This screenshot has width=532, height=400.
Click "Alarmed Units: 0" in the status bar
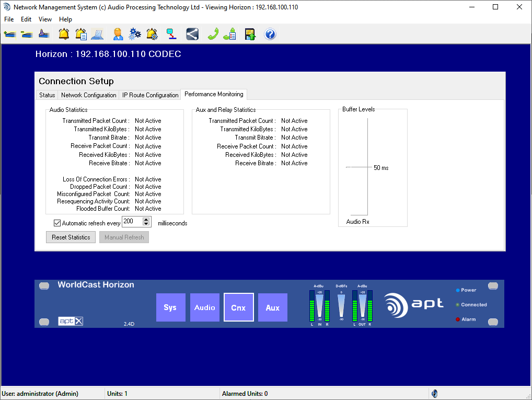245,394
